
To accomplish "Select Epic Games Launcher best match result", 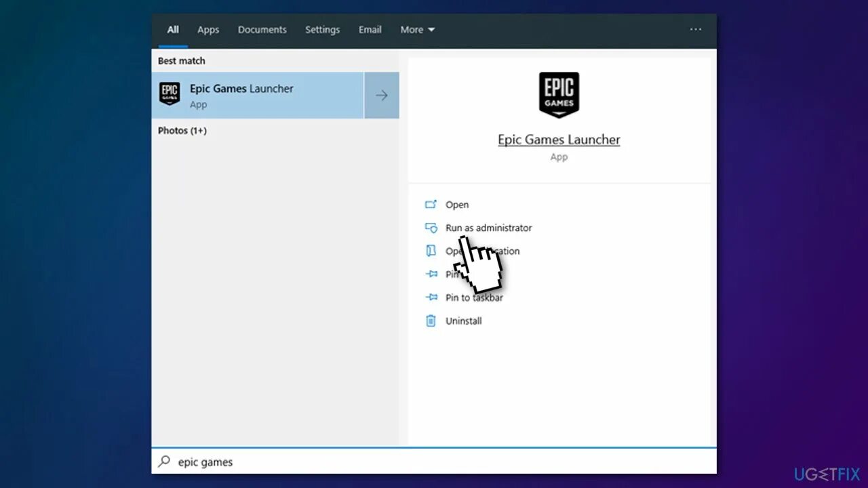I will (x=258, y=96).
